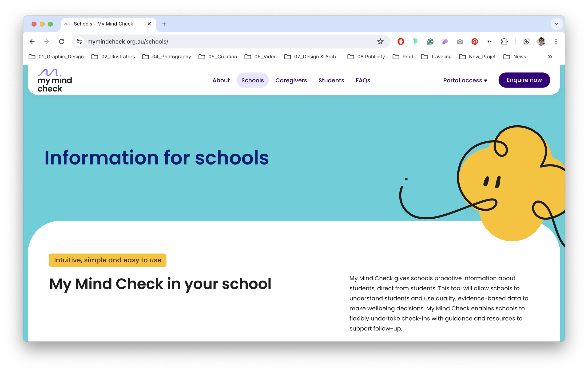Expand the Portal access dropdown
Viewport: 588px width, 372px height.
pos(465,80)
